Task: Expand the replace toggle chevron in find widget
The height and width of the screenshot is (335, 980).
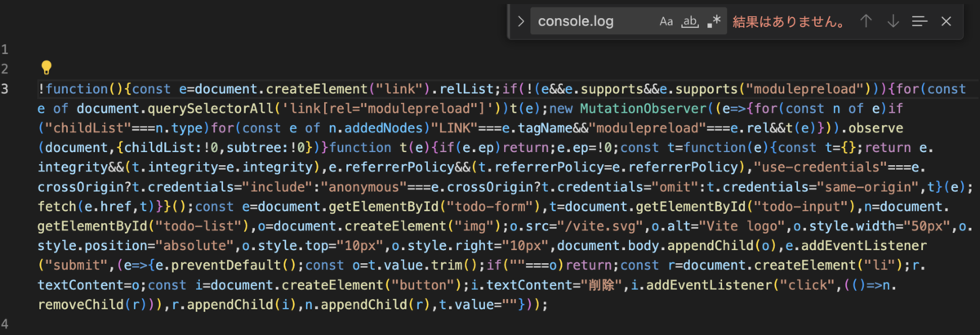Action: [519, 21]
